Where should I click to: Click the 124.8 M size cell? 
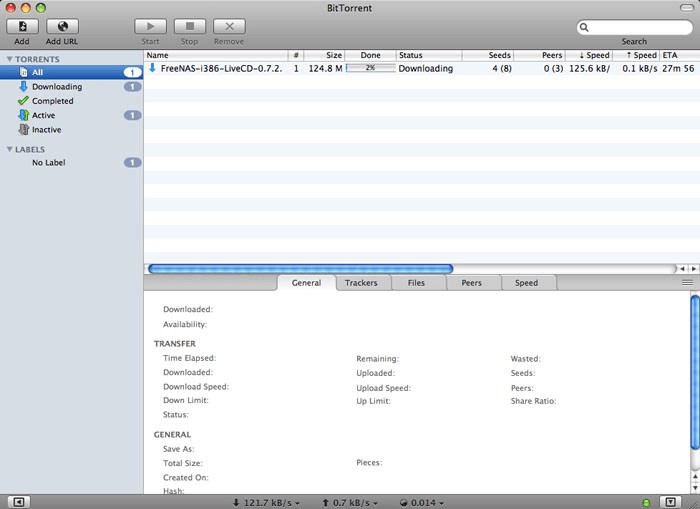[325, 68]
